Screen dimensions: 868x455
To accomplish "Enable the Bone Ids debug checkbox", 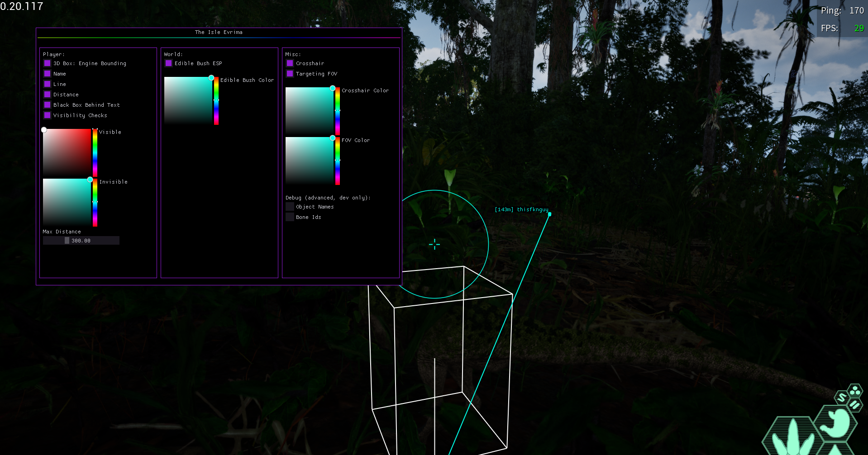I will point(290,217).
